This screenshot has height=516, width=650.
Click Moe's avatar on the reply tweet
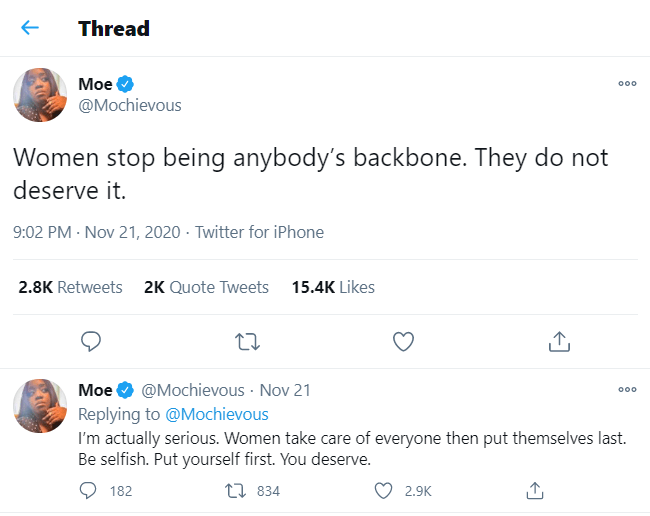click(x=39, y=405)
